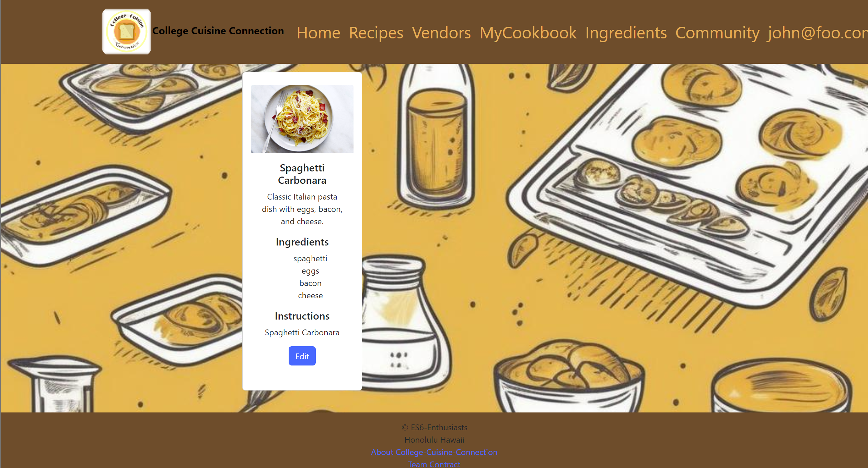Open the Community navigation menu item
This screenshot has width=868, height=468.
[717, 32]
